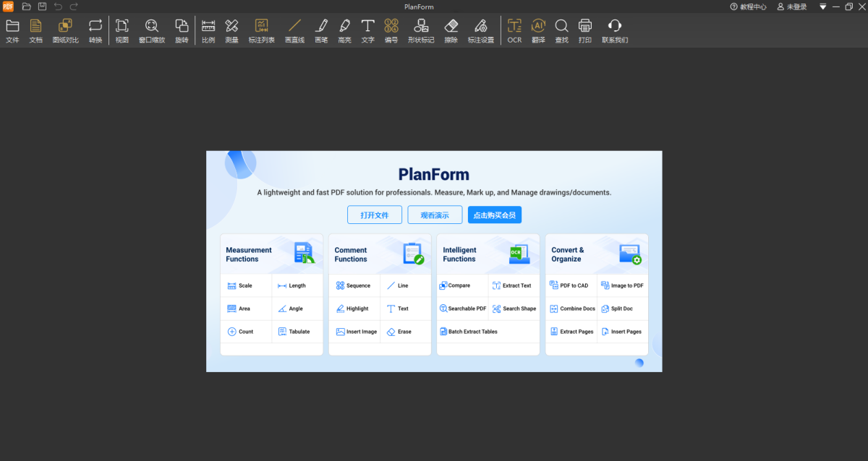The width and height of the screenshot is (868, 461).
Task: Select the 画笔 (Pen) annotation tool
Action: 321,30
